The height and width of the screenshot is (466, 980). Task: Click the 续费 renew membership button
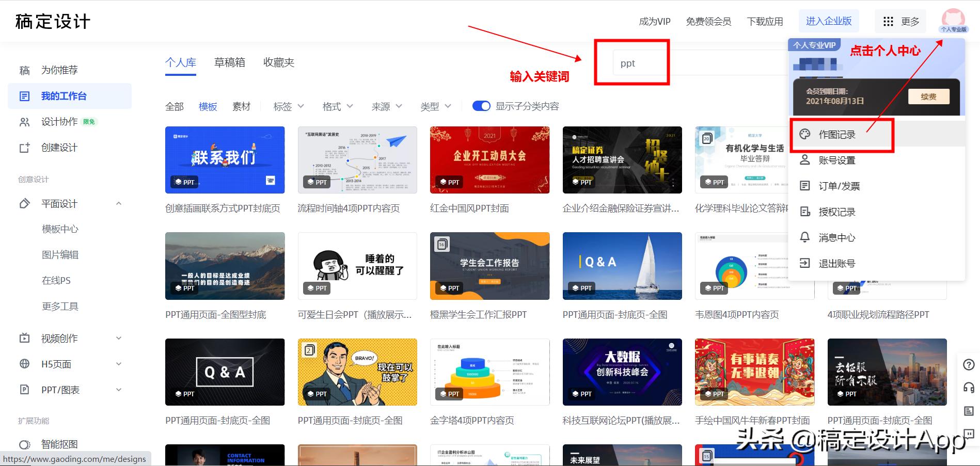929,96
